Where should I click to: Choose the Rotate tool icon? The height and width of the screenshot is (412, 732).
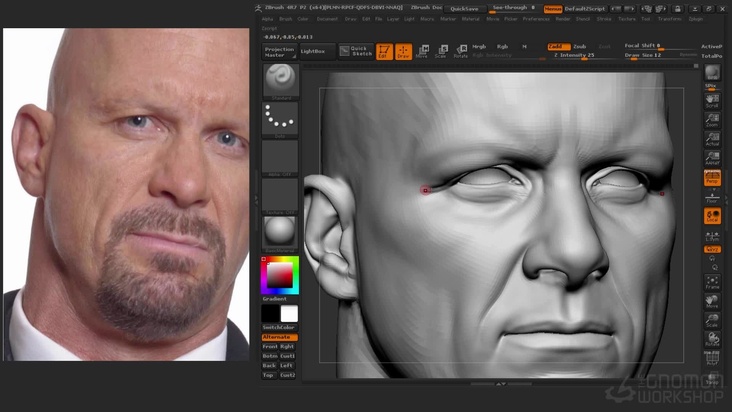[x=460, y=51]
